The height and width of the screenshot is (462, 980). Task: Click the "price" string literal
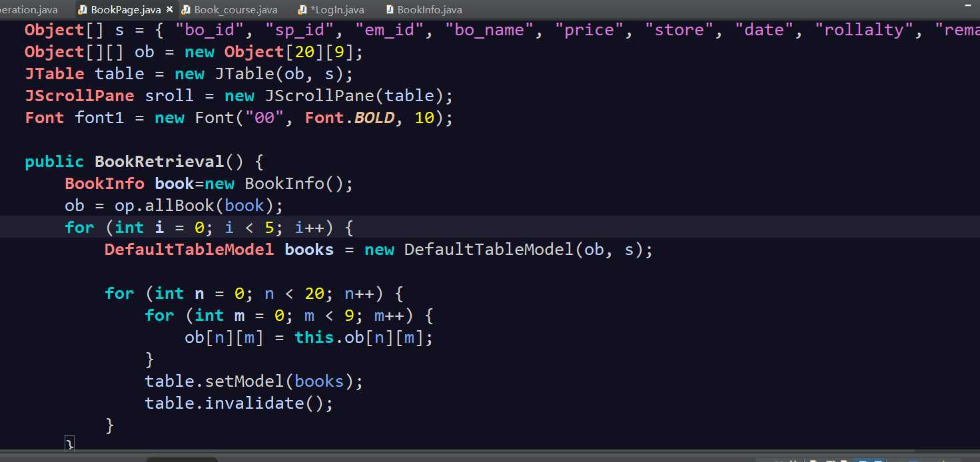[590, 30]
